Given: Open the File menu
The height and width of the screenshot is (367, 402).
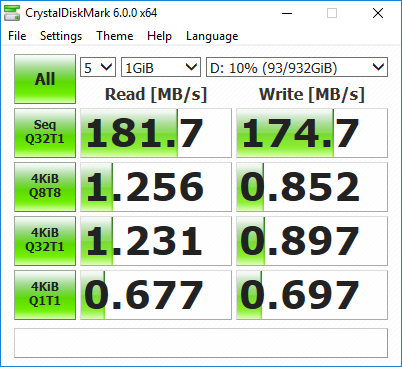Looking at the screenshot, I should 17,36.
